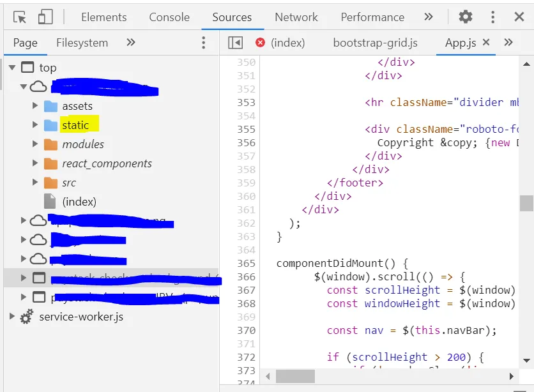
Task: Expand the src folder arrow
Action: 34,182
